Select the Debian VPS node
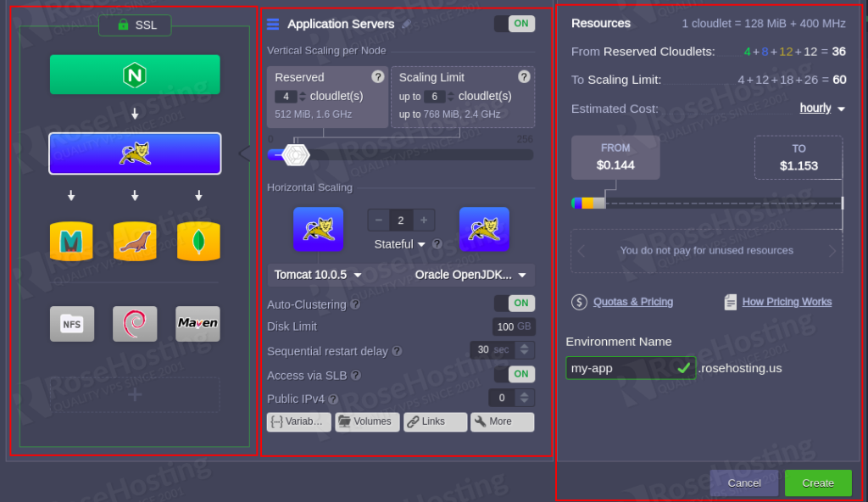868x502 pixels. click(x=135, y=324)
